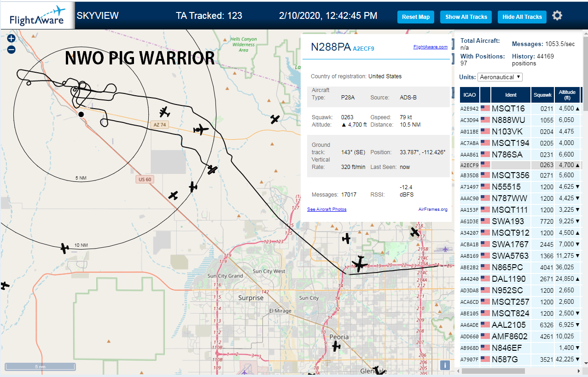Click the A2ECF9 hex code beside N288PA
Viewport: 588px width, 377px height.
[364, 48]
